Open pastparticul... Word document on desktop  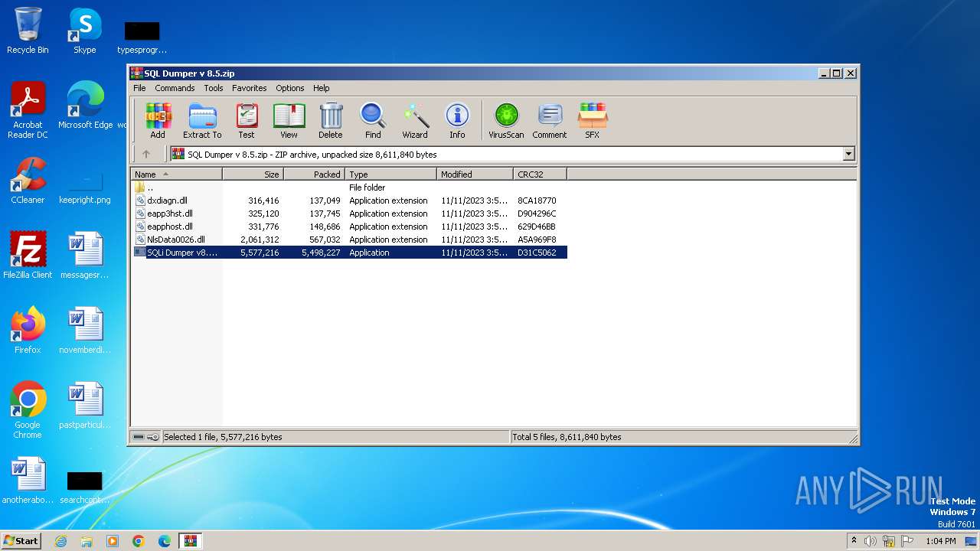coord(85,406)
